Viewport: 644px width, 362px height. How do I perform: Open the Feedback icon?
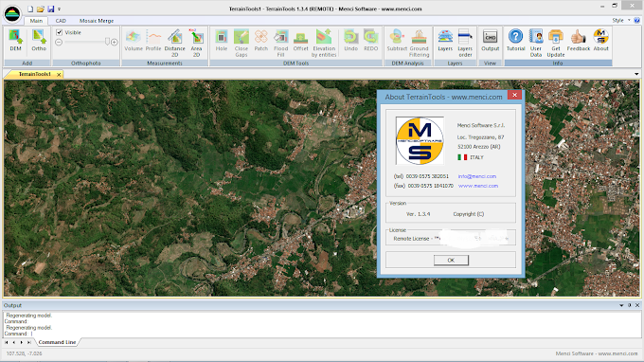click(x=579, y=40)
